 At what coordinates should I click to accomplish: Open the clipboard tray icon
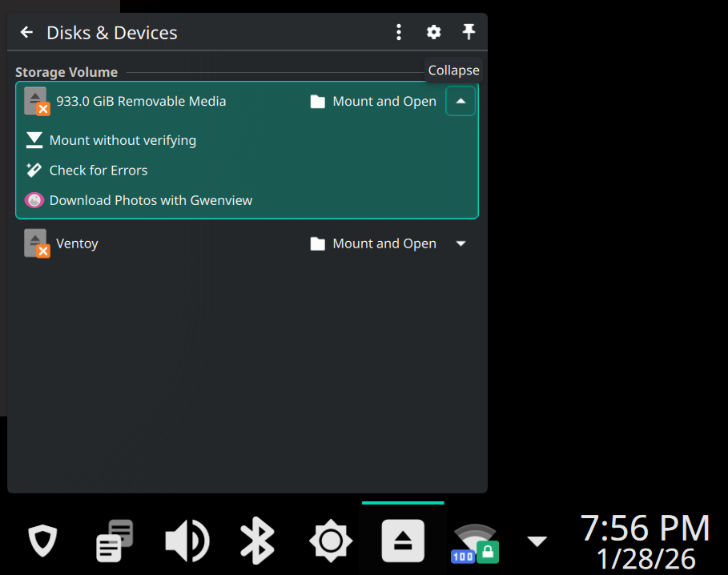[114, 541]
